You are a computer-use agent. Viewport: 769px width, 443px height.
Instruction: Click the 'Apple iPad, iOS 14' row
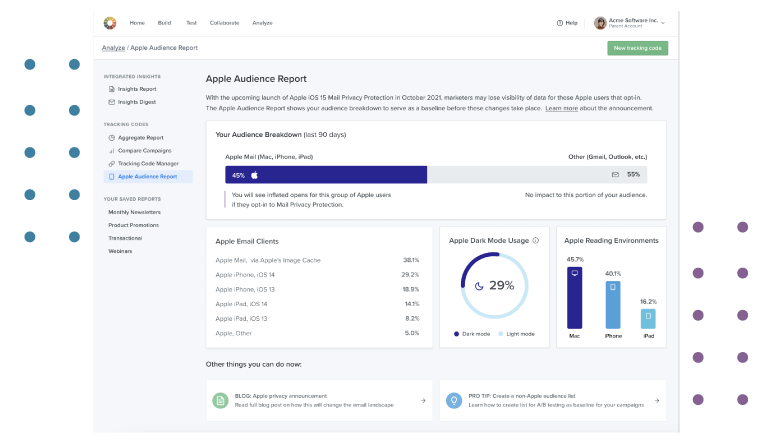tap(317, 304)
